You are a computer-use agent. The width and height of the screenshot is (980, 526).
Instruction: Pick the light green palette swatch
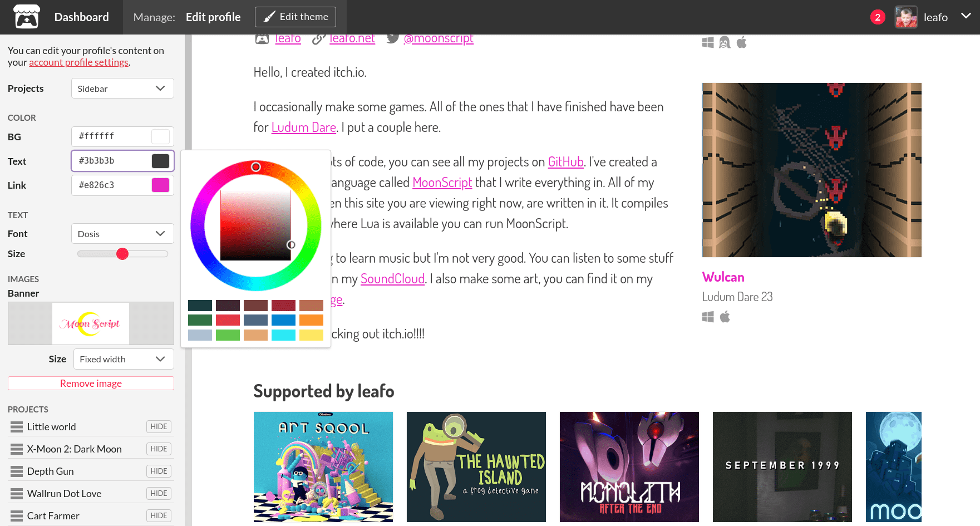(x=228, y=335)
